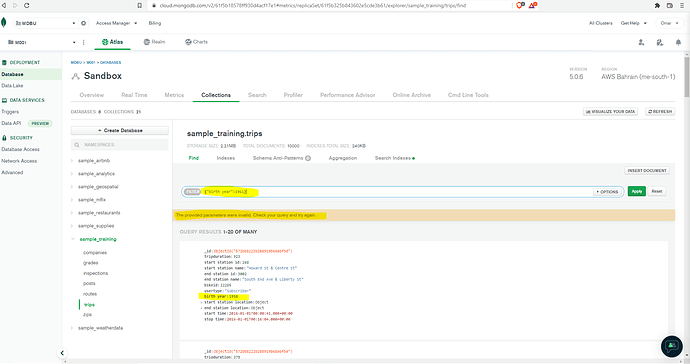The height and width of the screenshot is (364, 690).
Task: Open Profiler tab
Action: tap(293, 95)
